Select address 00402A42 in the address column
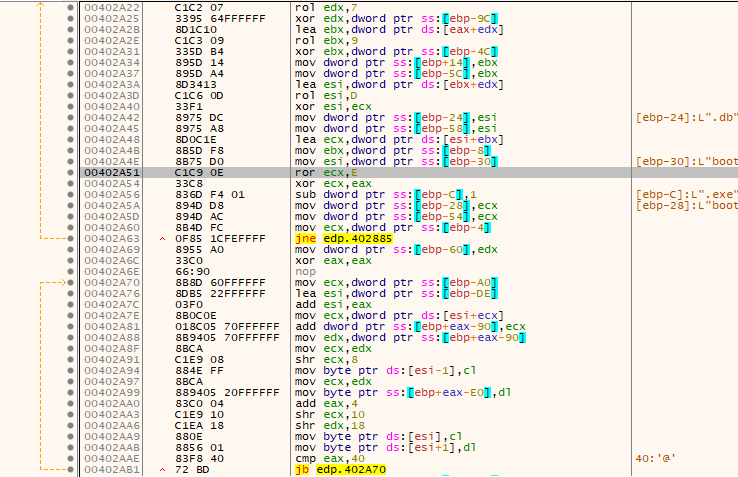 (x=112, y=117)
